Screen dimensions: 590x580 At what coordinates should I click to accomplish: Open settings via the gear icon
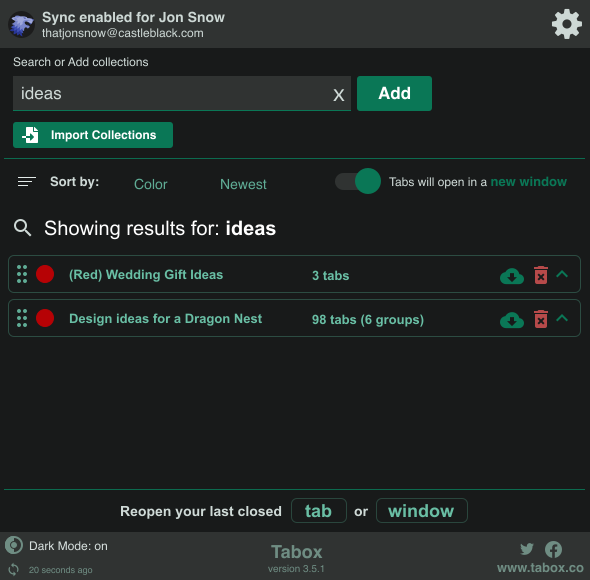click(566, 24)
